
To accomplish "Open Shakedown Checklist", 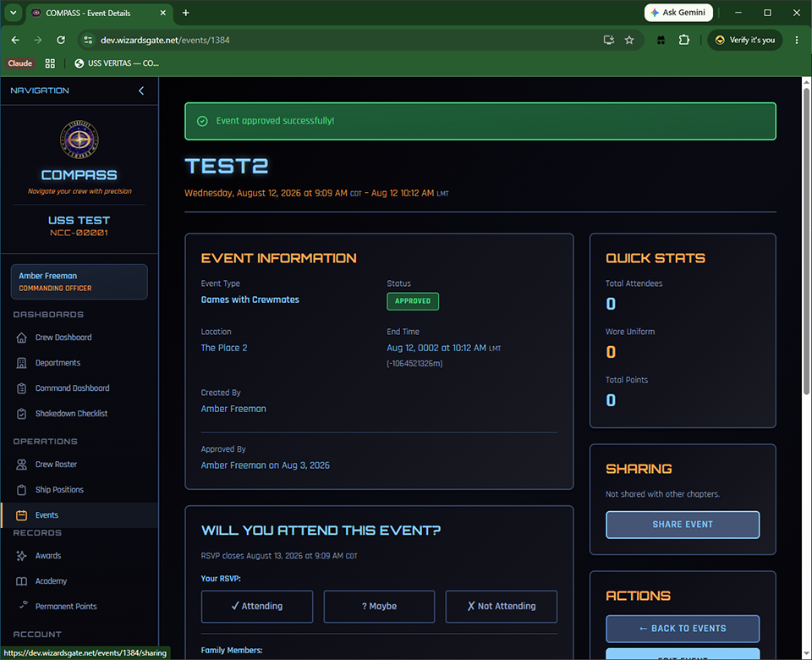I will click(x=71, y=414).
